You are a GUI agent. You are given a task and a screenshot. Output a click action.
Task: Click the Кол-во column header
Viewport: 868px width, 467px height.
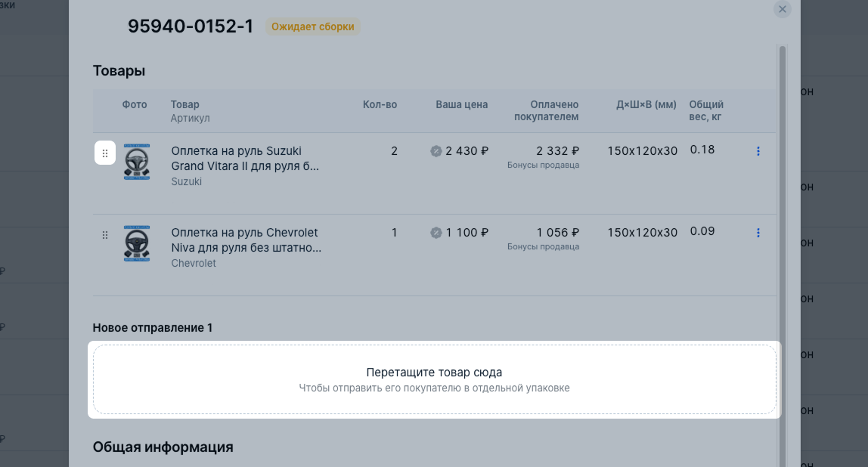tap(380, 104)
